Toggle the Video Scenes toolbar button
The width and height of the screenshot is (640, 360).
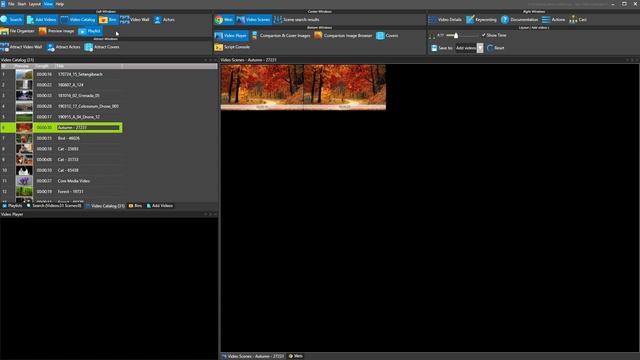click(253, 20)
